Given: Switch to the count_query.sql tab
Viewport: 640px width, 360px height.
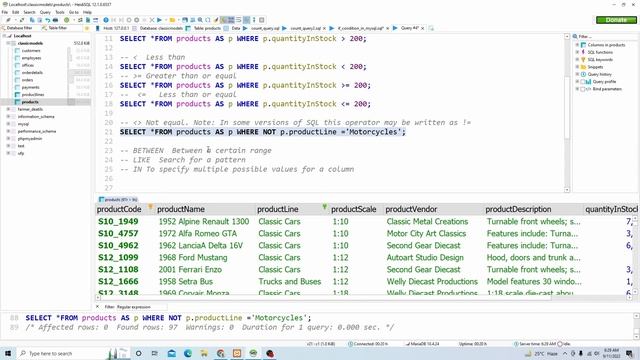Looking at the screenshot, I should pyautogui.click(x=262, y=28).
